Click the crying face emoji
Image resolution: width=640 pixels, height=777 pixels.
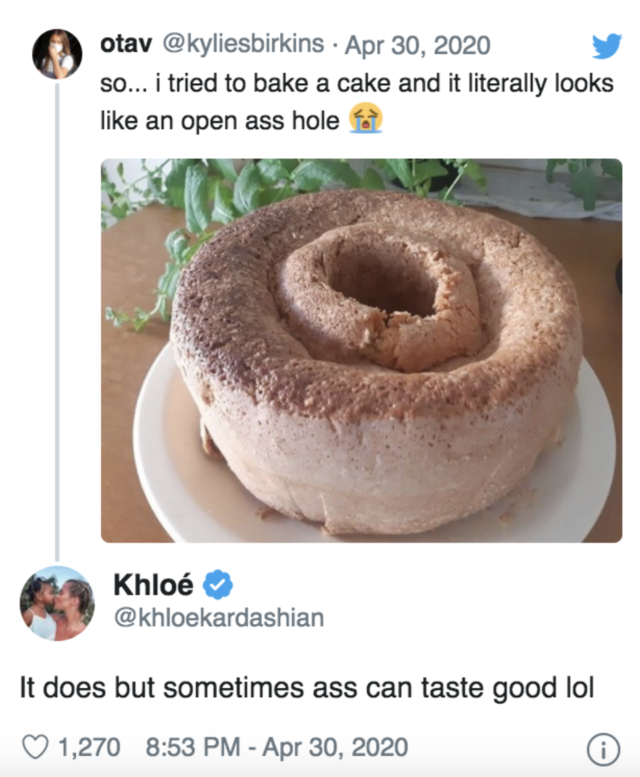click(365, 121)
